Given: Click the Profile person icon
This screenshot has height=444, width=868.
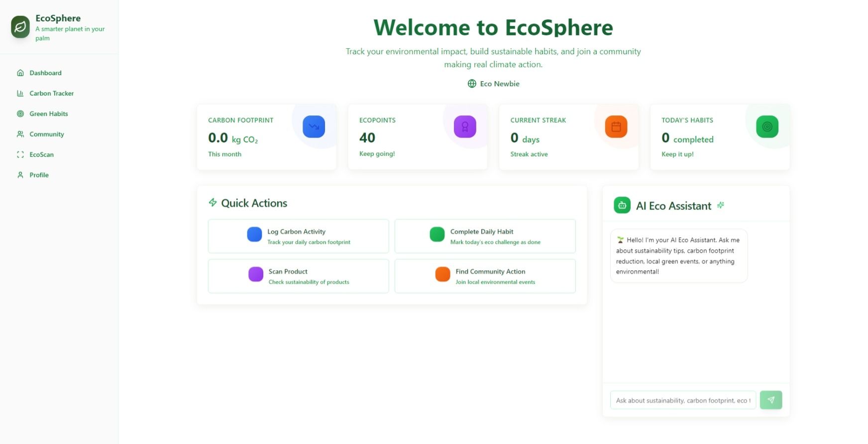Looking at the screenshot, I should coord(20,175).
